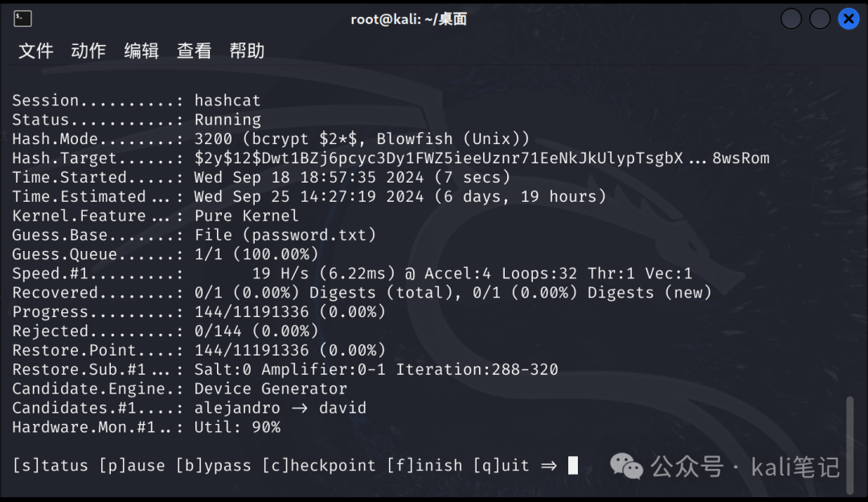Open the 帮助 menu

coord(247,51)
